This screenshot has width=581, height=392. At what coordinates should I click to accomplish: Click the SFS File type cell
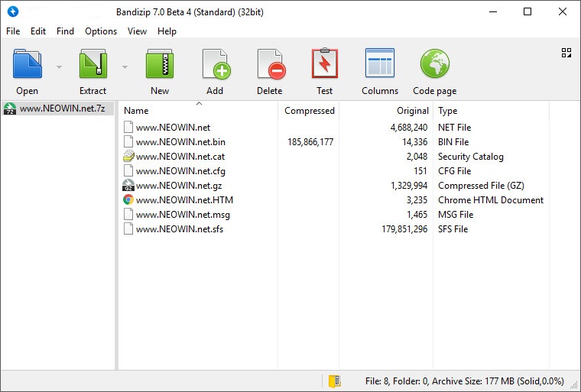click(453, 229)
